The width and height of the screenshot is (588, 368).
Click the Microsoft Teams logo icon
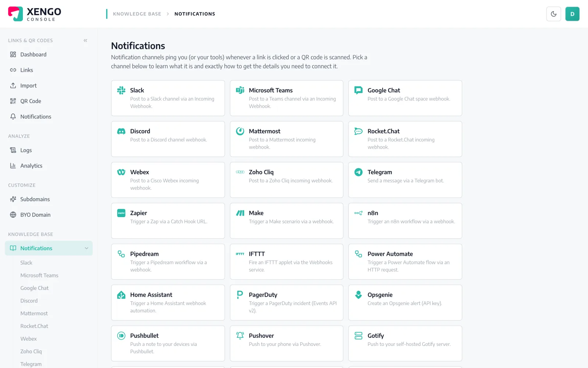[x=240, y=90]
